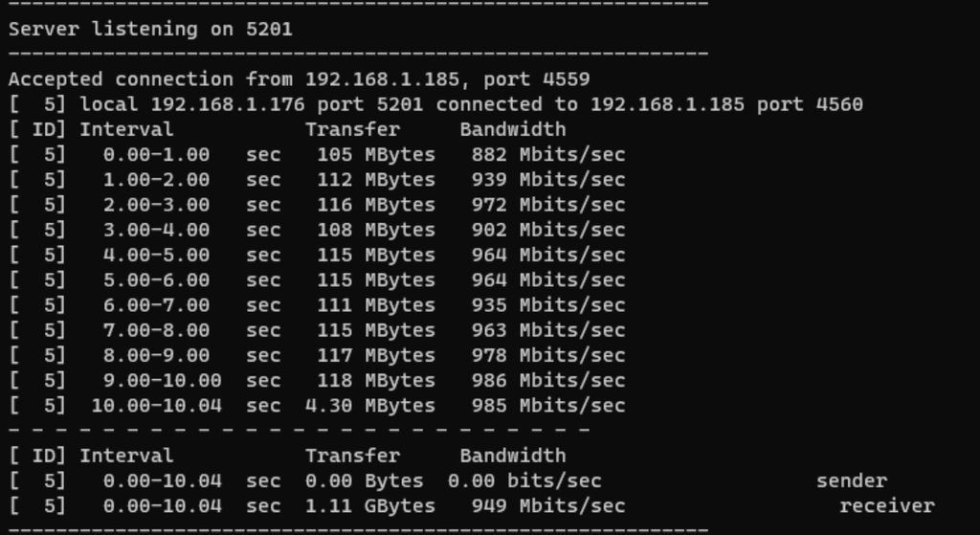Click the 935 Mbits/sec bandwidth value

(547, 304)
